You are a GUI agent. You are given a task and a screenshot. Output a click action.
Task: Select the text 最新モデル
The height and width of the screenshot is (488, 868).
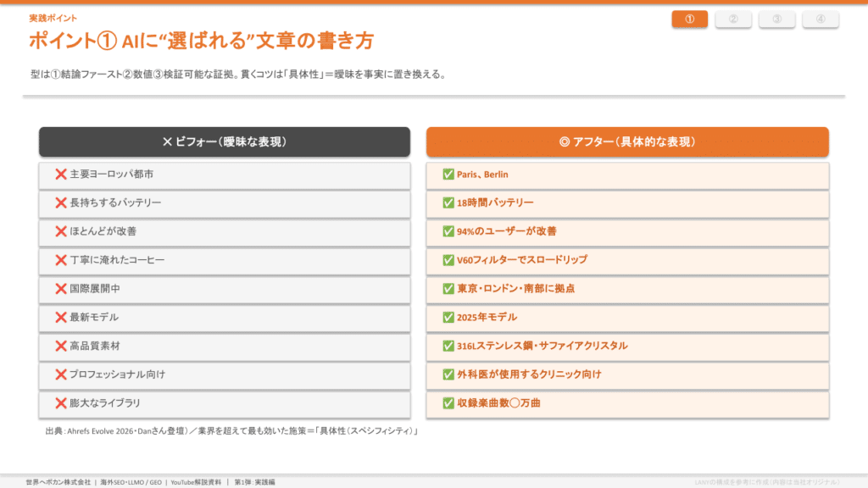tap(94, 317)
